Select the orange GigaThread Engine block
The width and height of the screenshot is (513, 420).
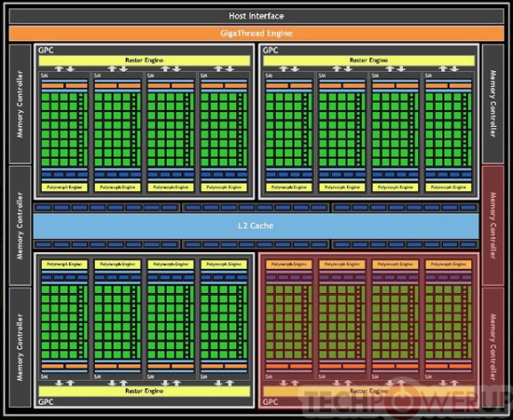point(256,34)
